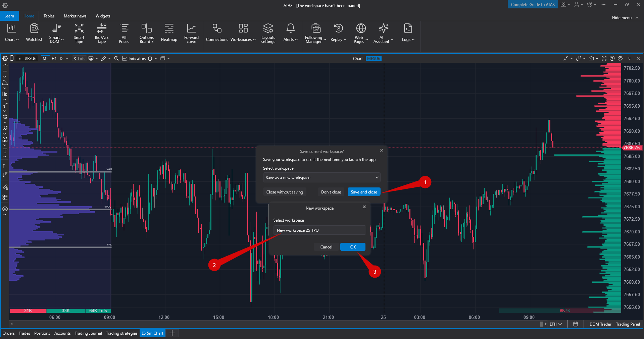
Task: Open the Forward curve tool
Action: point(191,33)
